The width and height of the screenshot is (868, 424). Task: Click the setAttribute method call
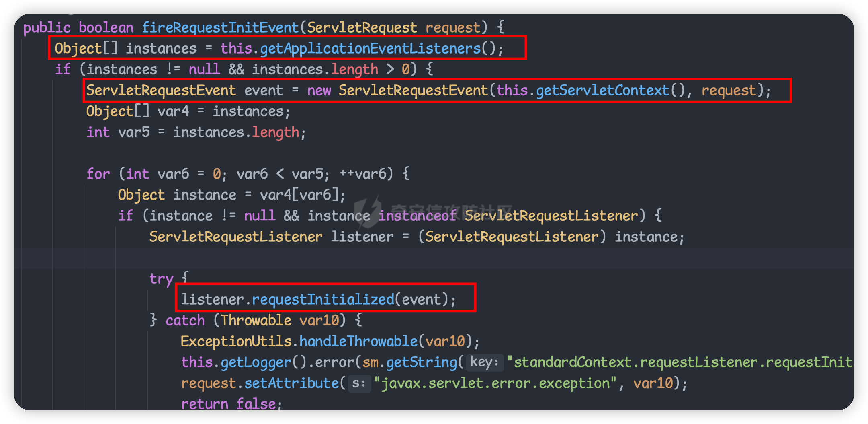click(x=291, y=383)
